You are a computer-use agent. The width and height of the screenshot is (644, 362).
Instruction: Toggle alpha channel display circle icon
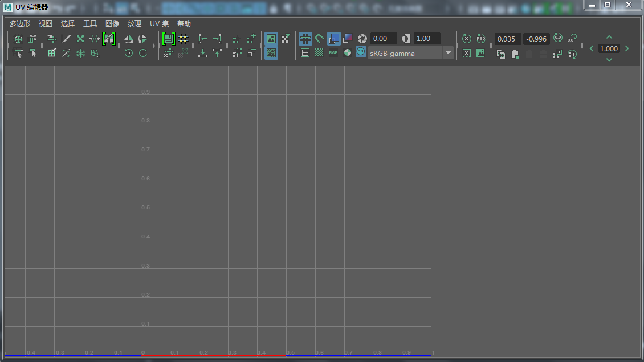coord(348,53)
